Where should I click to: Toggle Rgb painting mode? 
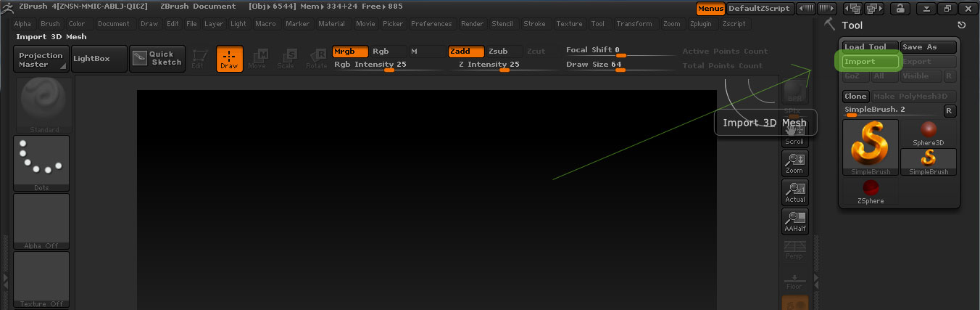click(389, 52)
